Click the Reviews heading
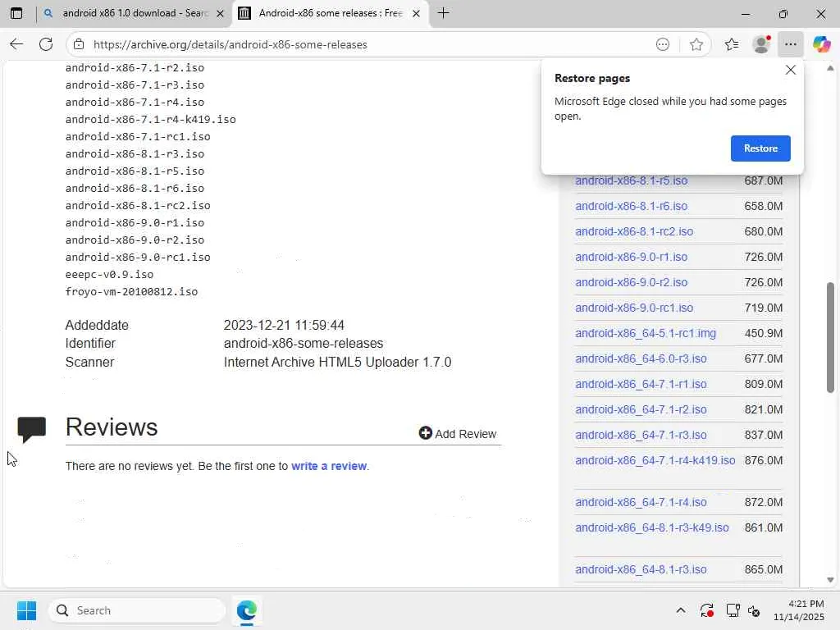 pyautogui.click(x=112, y=427)
